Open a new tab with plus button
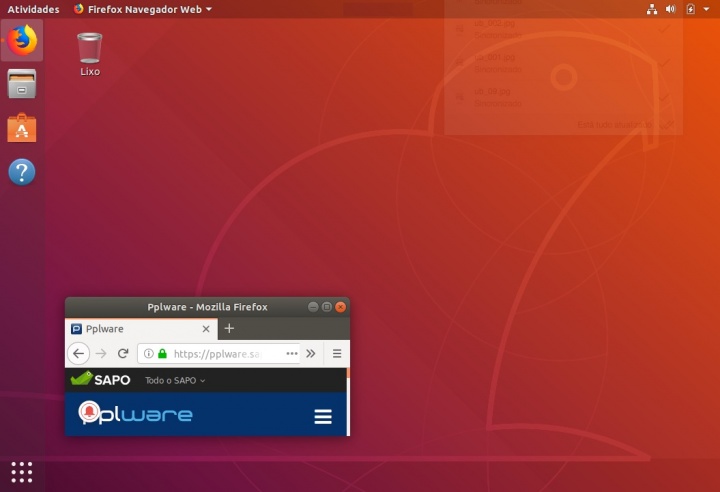Screen dimensions: 720x492 (x=229, y=328)
